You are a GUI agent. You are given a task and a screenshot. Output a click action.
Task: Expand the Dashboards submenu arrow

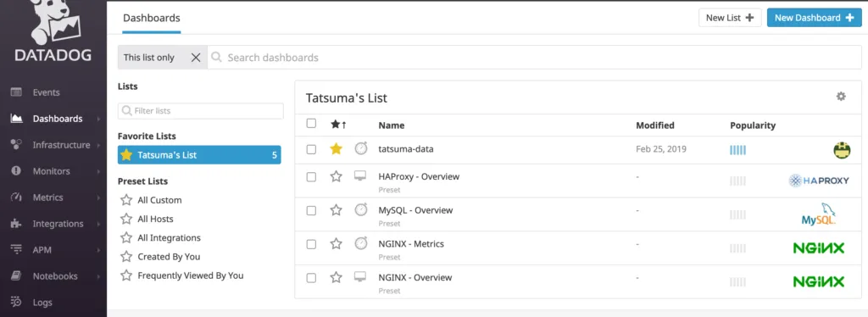98,119
